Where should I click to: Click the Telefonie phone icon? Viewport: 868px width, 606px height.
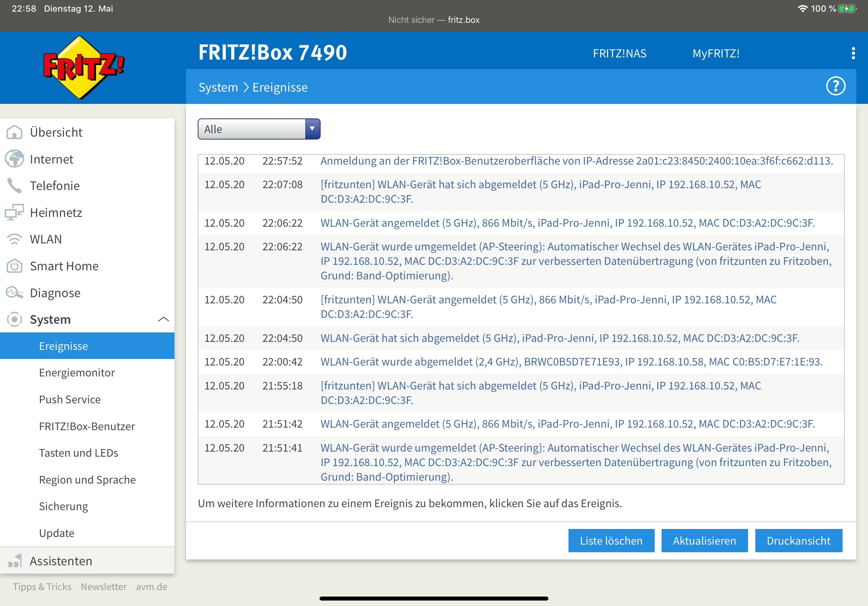coord(15,186)
